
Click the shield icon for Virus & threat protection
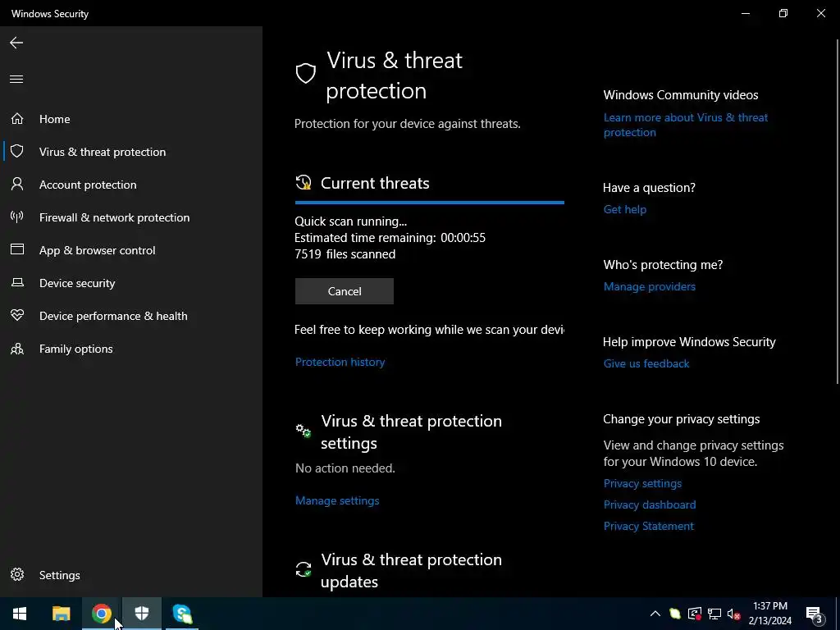[x=17, y=151]
